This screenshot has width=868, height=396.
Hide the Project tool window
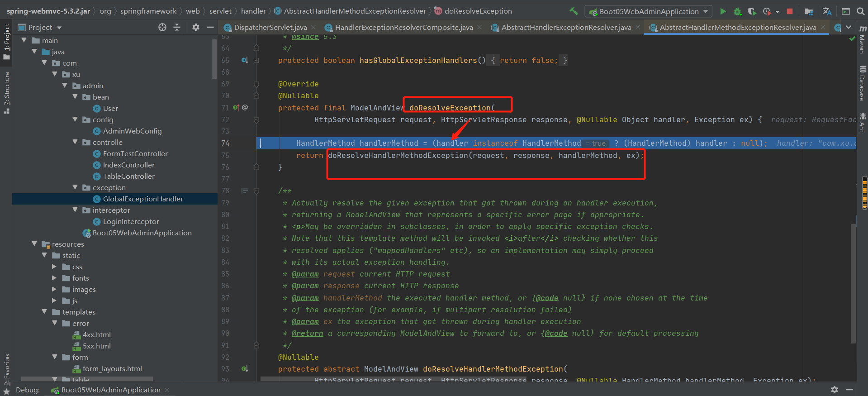pos(210,27)
